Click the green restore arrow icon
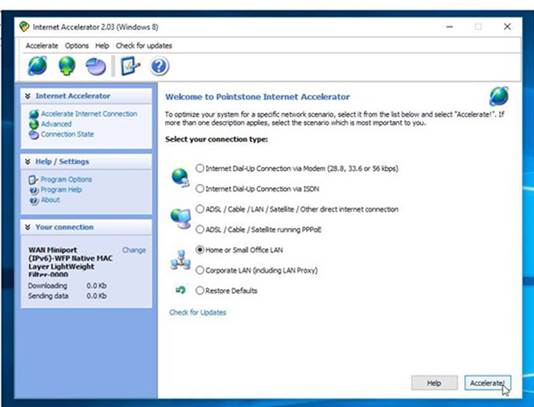This screenshot has height=407, width=534. coord(180,290)
